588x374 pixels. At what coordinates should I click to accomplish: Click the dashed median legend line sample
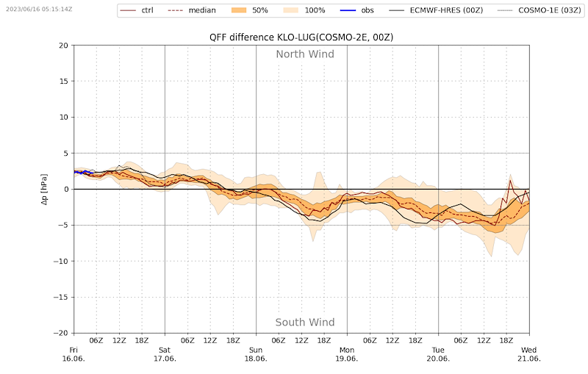click(176, 10)
